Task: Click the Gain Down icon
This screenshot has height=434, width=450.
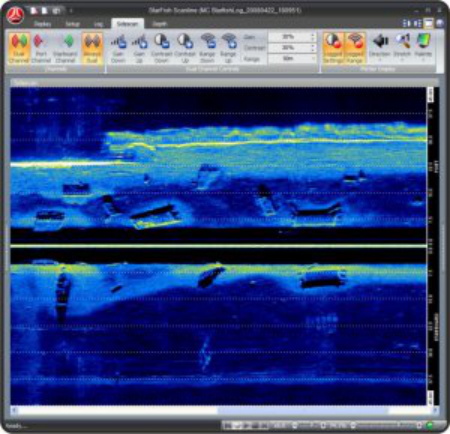Action: tap(118, 48)
